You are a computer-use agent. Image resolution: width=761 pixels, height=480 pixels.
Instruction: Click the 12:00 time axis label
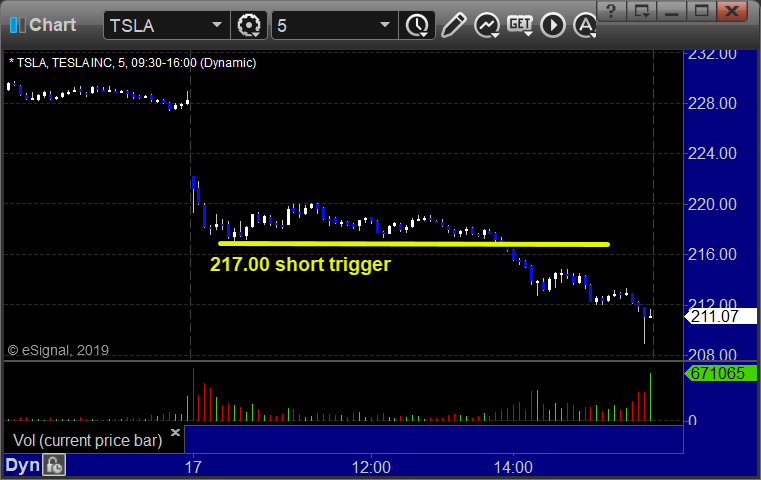(371, 467)
